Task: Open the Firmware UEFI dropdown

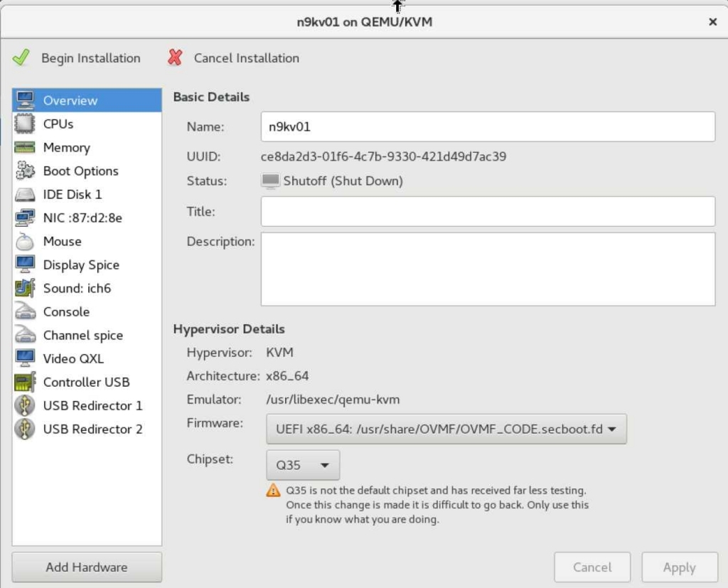Action: [446, 429]
